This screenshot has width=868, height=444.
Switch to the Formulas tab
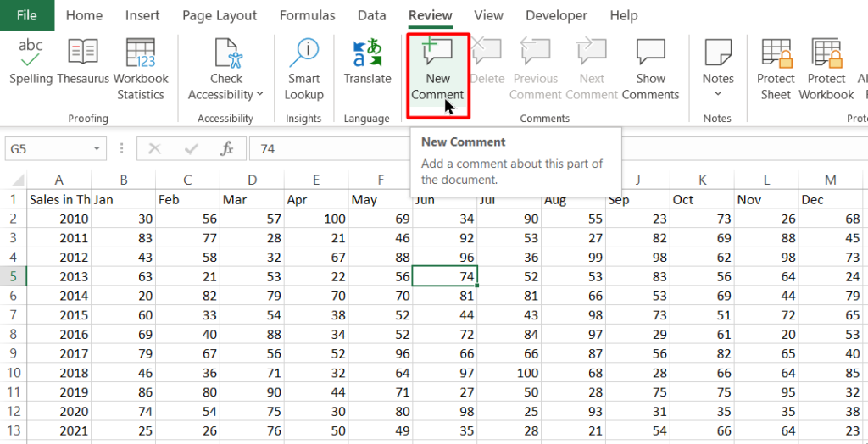coord(307,15)
